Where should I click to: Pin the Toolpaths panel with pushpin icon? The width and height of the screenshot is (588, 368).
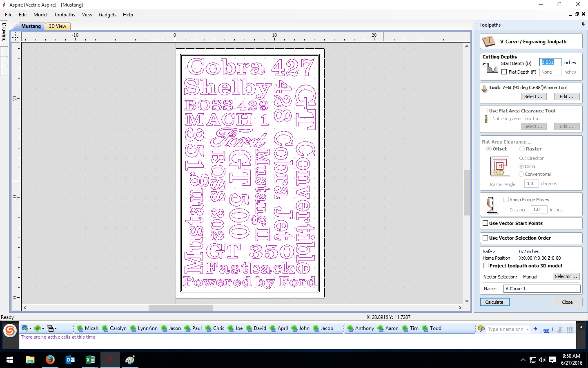pos(583,25)
